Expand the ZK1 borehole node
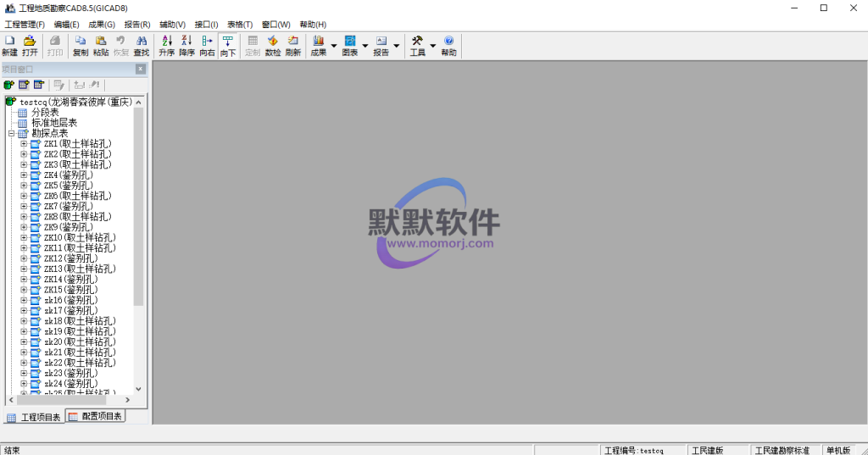This screenshot has height=455, width=868. click(x=24, y=144)
